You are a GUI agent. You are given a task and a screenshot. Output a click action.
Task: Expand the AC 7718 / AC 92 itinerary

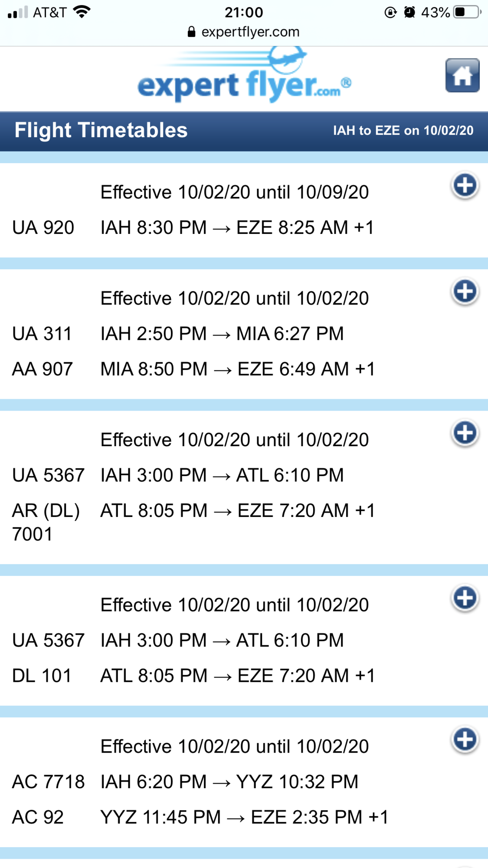[x=465, y=740]
